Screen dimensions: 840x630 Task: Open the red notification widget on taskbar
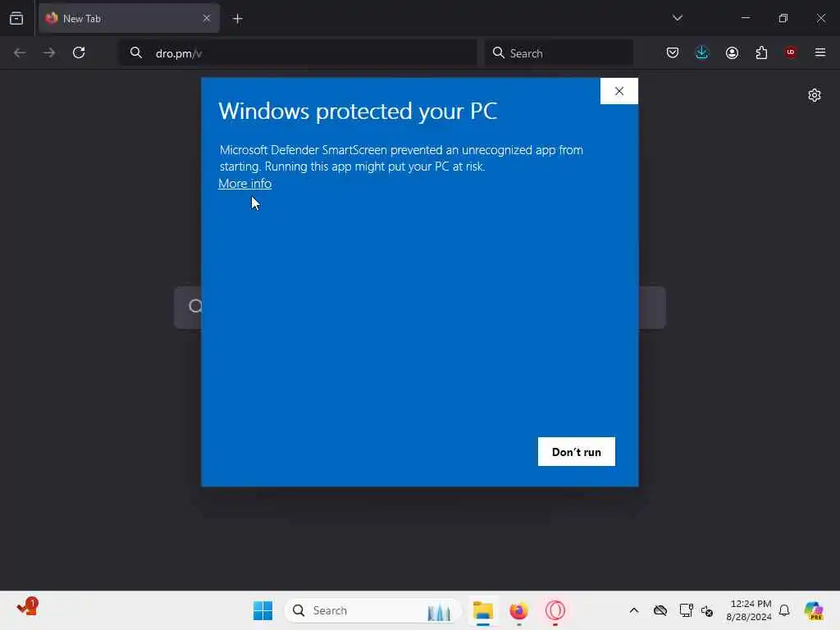tap(27, 608)
